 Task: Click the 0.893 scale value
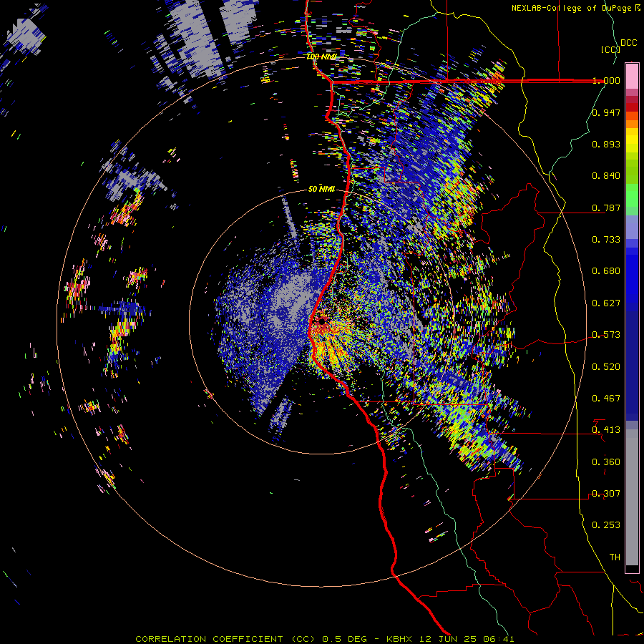pyautogui.click(x=606, y=144)
